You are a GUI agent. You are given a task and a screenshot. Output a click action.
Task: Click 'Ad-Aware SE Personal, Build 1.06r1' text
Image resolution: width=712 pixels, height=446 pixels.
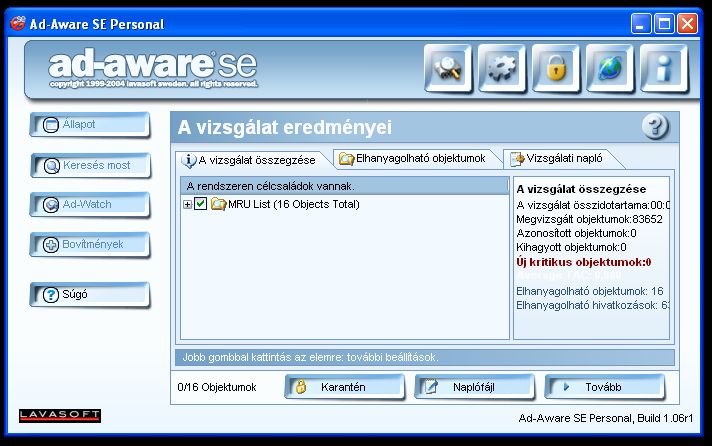click(x=606, y=418)
